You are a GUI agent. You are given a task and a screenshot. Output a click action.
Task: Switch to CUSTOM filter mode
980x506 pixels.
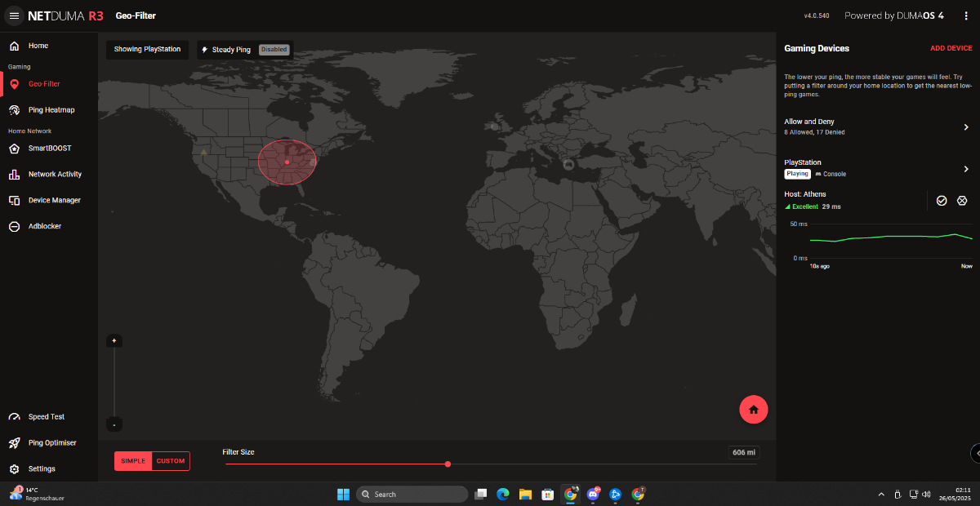[x=171, y=461]
